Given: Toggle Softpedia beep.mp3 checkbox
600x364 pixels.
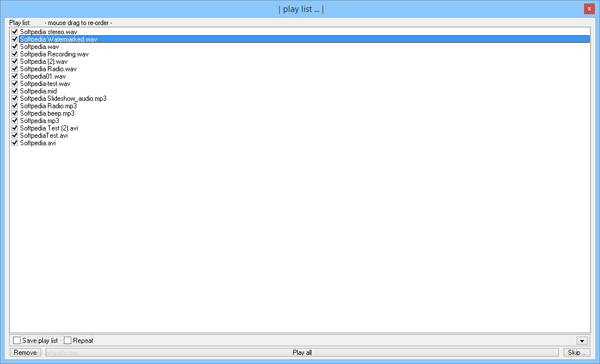Looking at the screenshot, I should tap(14, 113).
